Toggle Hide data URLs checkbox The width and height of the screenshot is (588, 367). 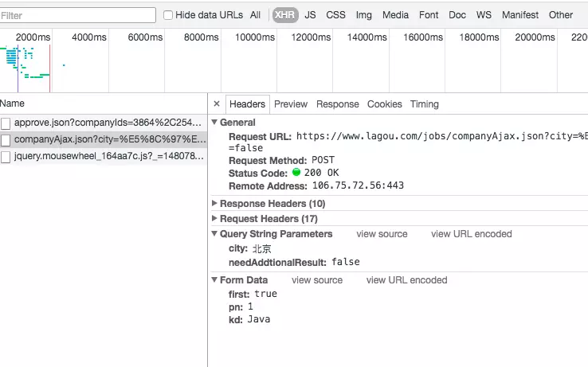(x=168, y=15)
